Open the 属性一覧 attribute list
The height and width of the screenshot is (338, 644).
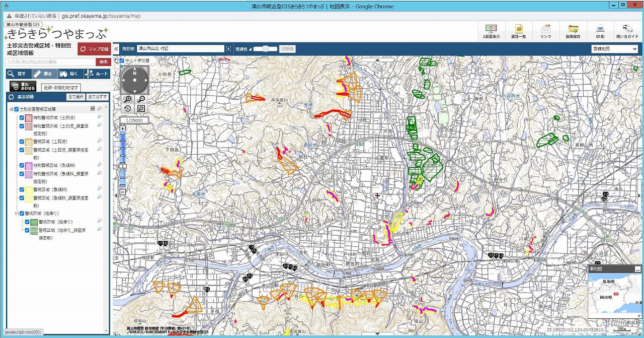(x=519, y=31)
